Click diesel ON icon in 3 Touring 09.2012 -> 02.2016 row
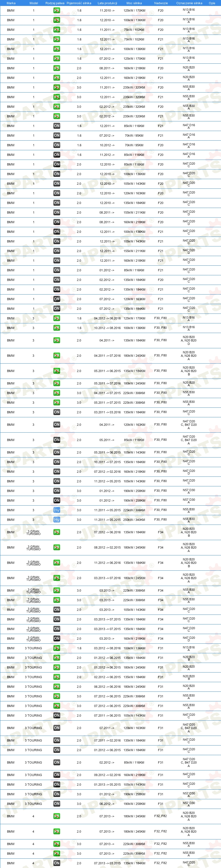 [57, 775]
